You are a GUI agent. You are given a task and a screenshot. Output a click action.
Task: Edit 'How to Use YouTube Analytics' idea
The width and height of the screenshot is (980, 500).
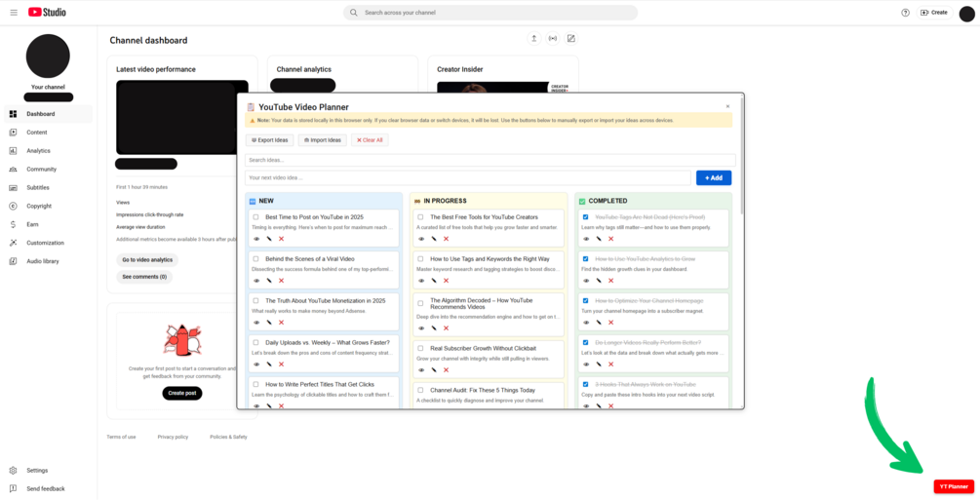[x=599, y=281]
